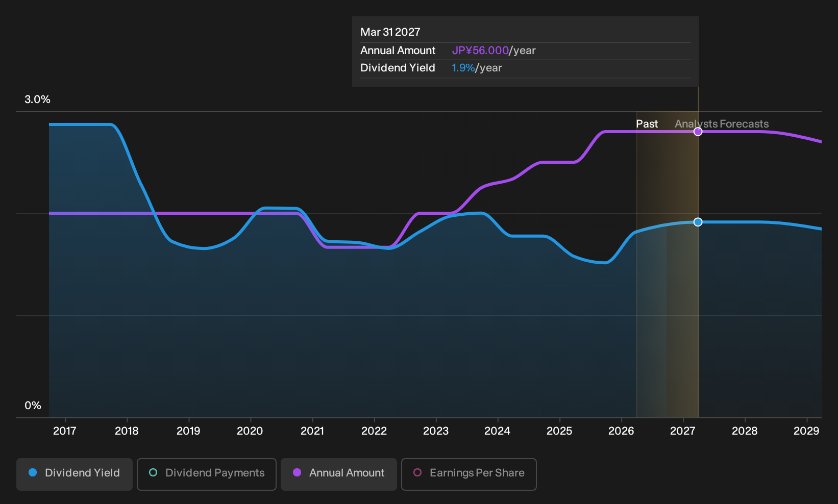Click the 2017 x-axis year label
The image size is (838, 504).
coord(65,431)
